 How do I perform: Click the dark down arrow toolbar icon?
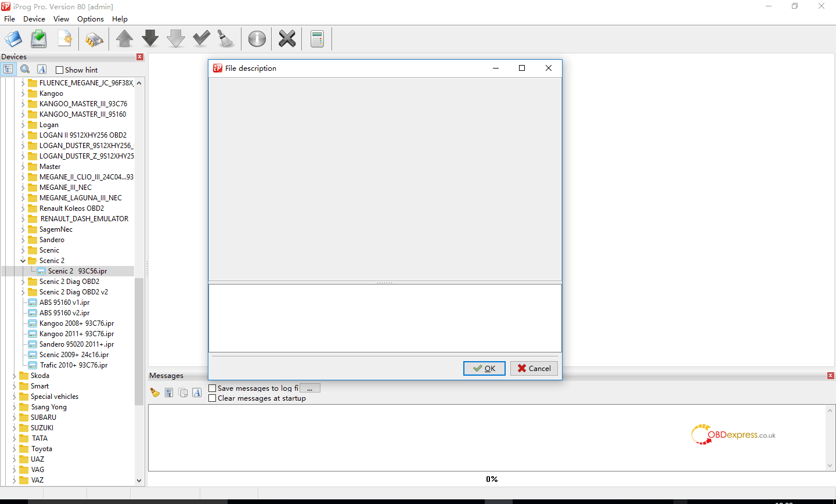150,39
